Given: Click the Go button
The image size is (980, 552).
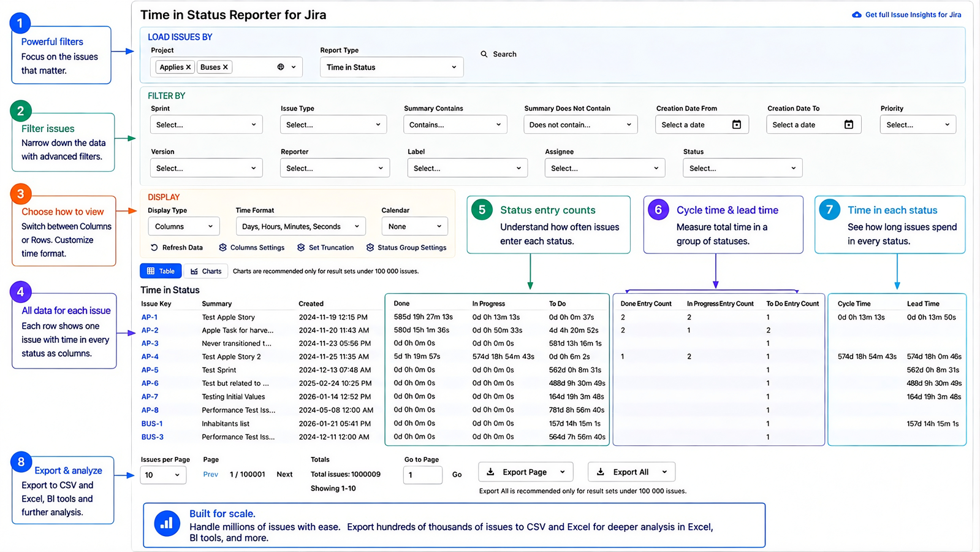Looking at the screenshot, I should click(x=457, y=475).
